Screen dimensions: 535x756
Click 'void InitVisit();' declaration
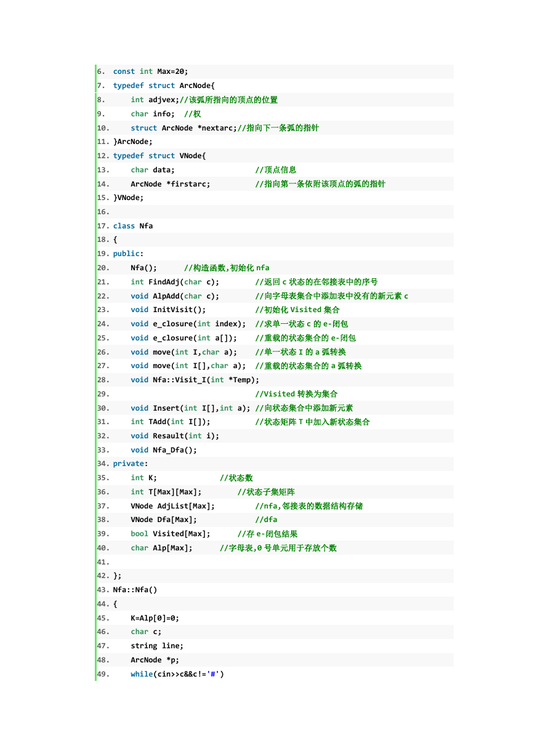tap(168, 310)
